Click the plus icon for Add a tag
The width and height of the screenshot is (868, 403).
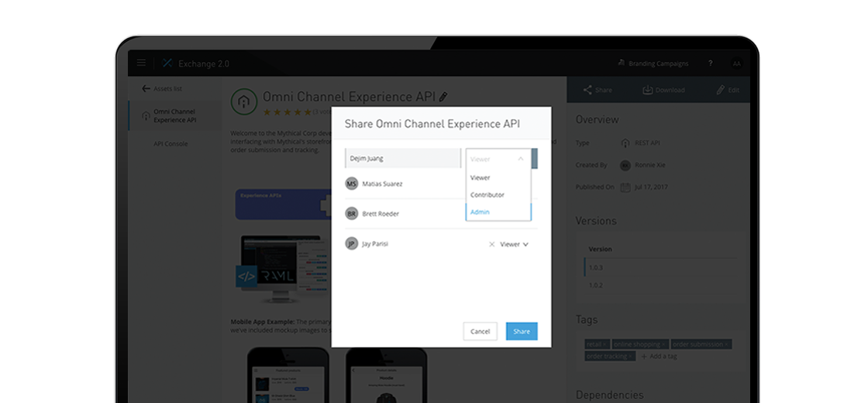(x=644, y=356)
